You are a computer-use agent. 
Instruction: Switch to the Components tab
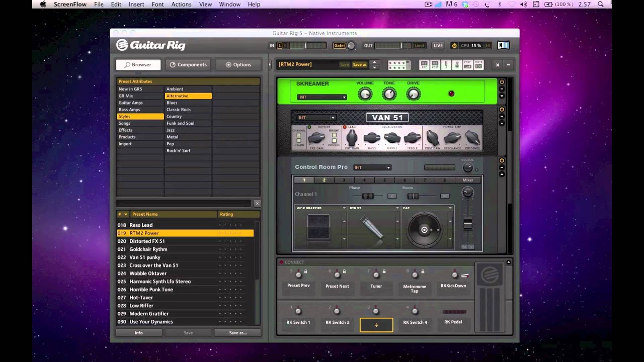click(x=188, y=64)
